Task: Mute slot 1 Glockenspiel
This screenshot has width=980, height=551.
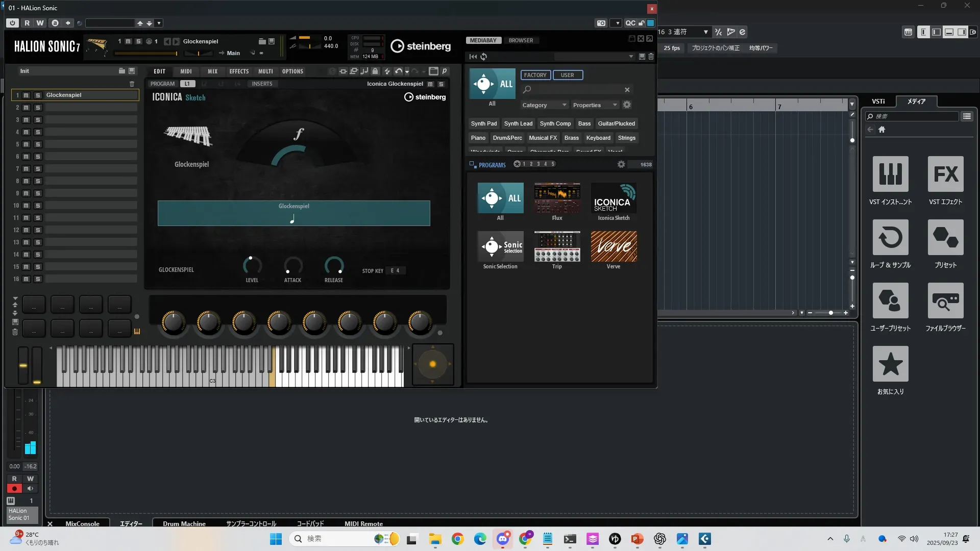Action: pos(26,95)
